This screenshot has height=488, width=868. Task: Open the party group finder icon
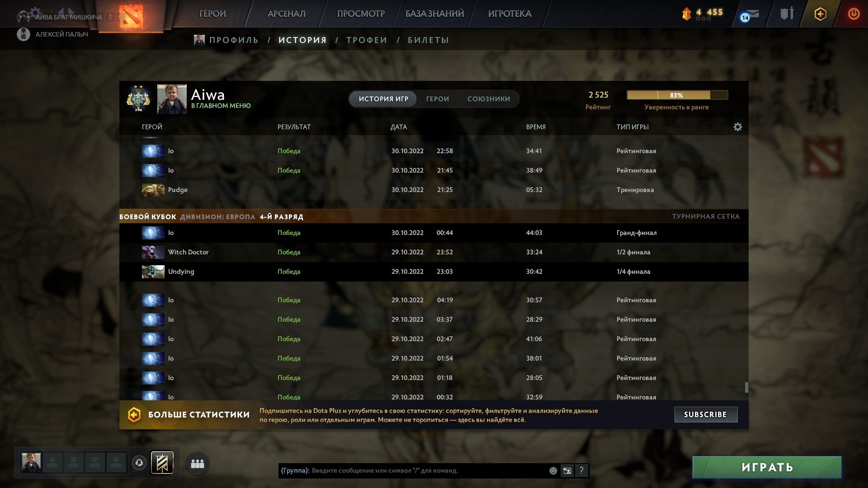198,464
